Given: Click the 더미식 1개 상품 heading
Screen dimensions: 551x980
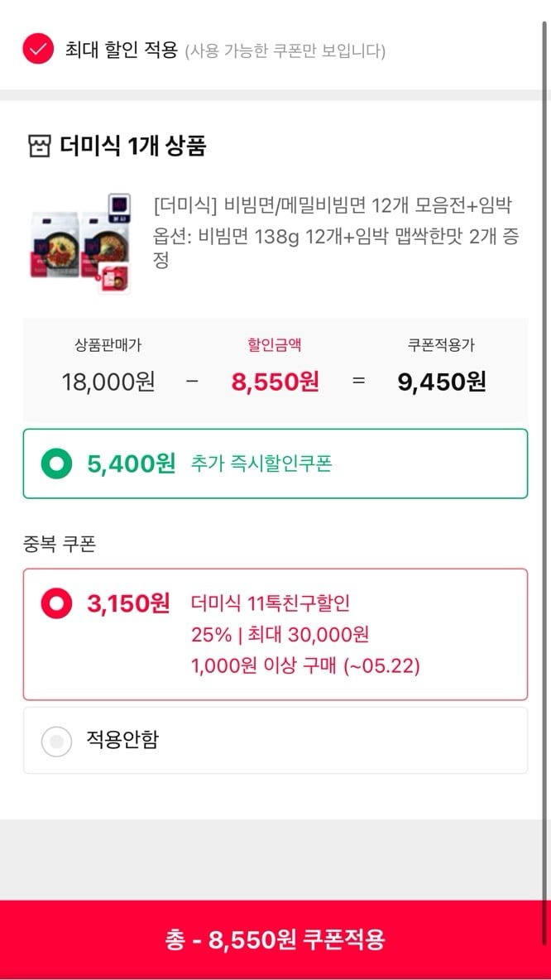Looking at the screenshot, I should tap(133, 147).
